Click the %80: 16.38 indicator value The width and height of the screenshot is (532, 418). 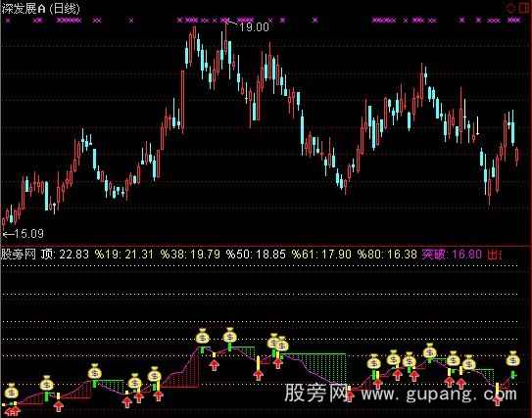387,254
